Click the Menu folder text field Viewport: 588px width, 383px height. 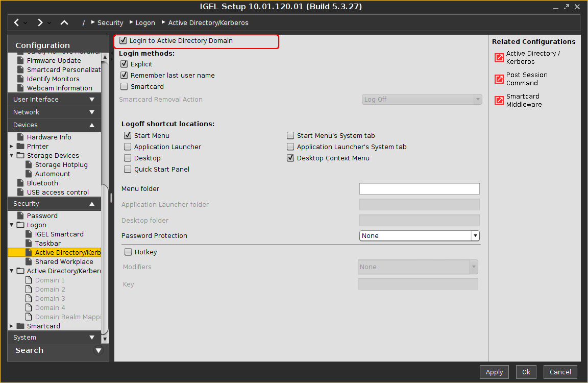tap(419, 189)
